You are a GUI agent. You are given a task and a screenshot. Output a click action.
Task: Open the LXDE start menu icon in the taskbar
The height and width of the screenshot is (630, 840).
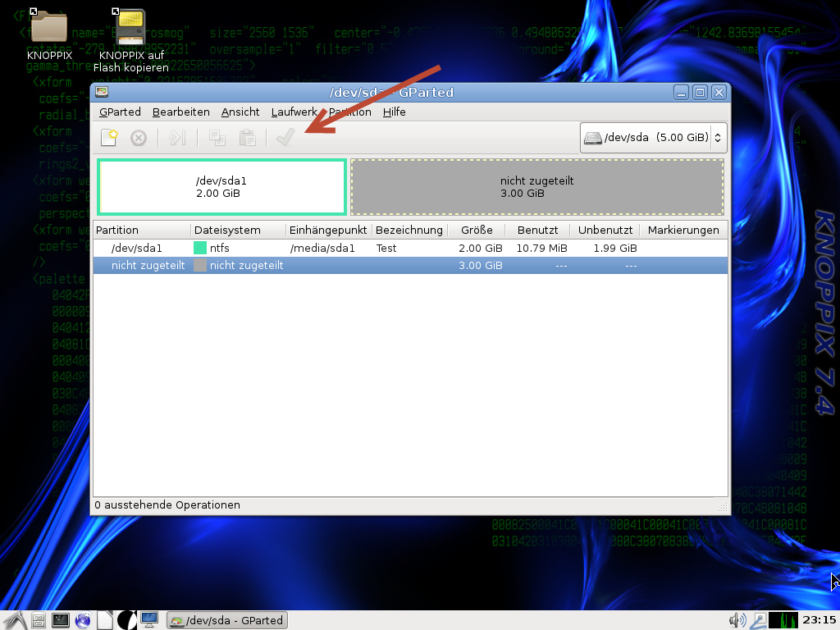[x=14, y=620]
